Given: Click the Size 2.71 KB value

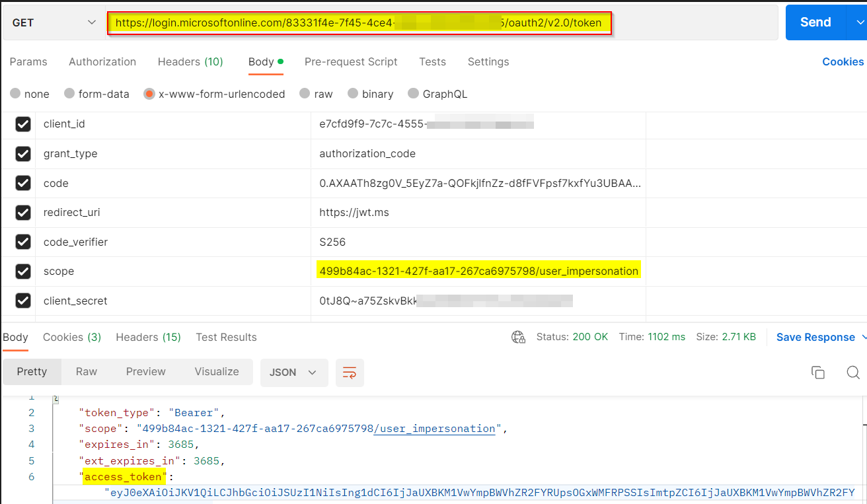Looking at the screenshot, I should click(726, 337).
